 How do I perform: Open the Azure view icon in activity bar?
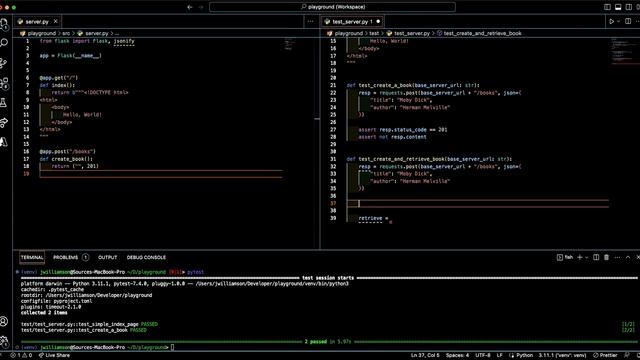pos(4,142)
